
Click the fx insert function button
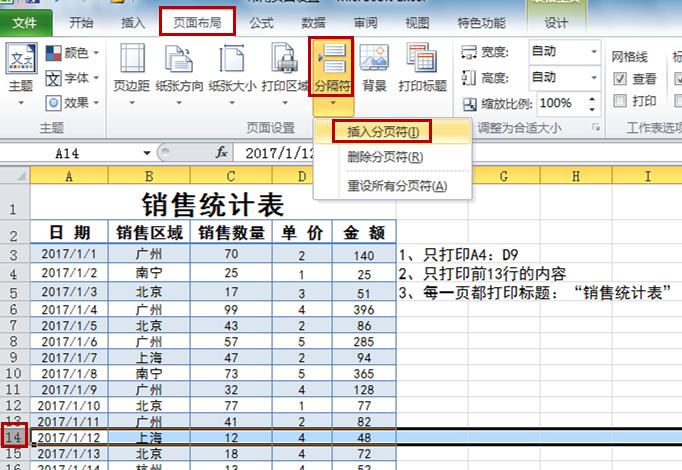(x=221, y=152)
